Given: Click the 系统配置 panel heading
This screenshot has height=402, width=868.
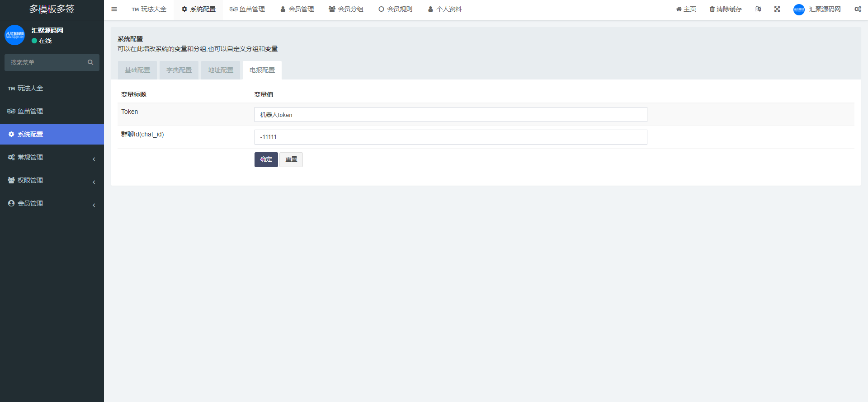Looking at the screenshot, I should (130, 39).
